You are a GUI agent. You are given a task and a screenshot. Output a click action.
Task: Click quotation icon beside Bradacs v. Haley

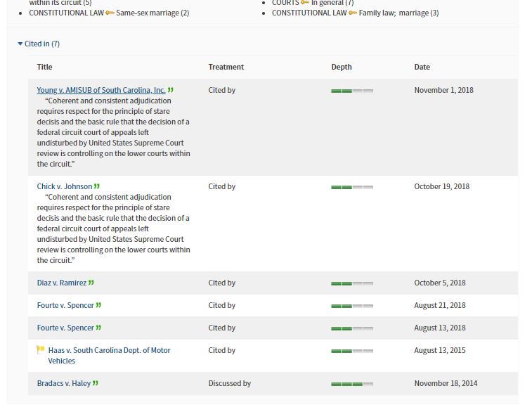click(96, 383)
